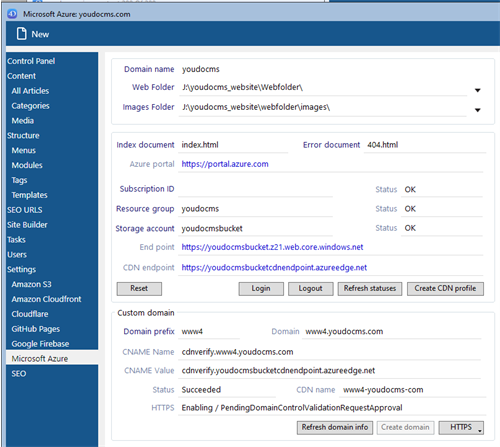Open the End point web.core.windows.net link
Image resolution: width=500 pixels, height=447 pixels.
click(x=272, y=247)
